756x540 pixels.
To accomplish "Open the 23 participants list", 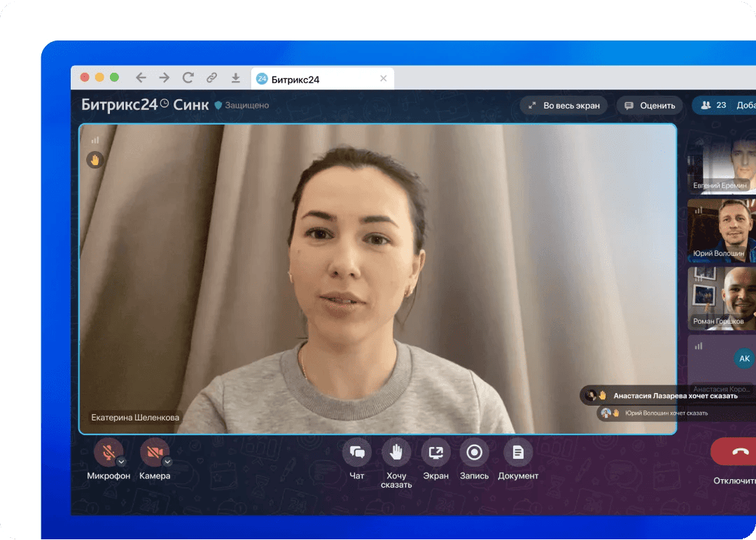I will coord(713,105).
